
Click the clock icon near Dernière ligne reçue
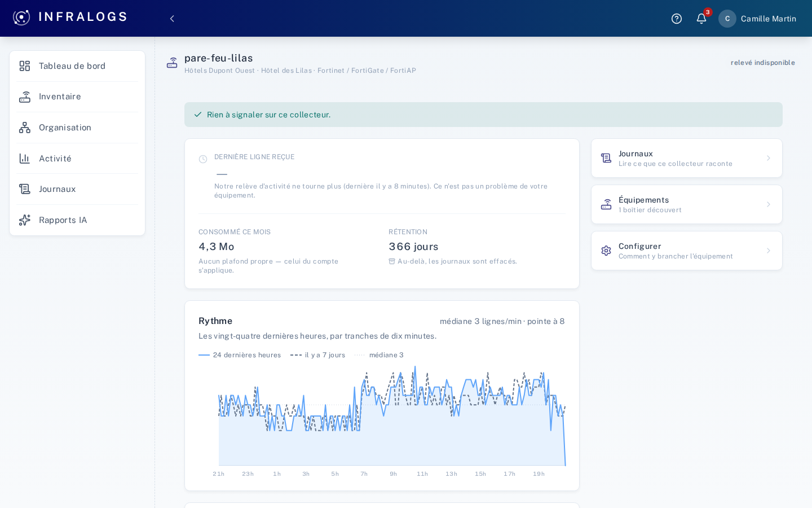click(203, 159)
